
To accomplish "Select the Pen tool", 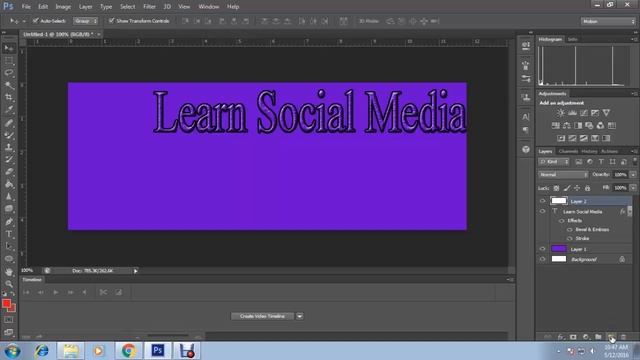I will coord(9,222).
